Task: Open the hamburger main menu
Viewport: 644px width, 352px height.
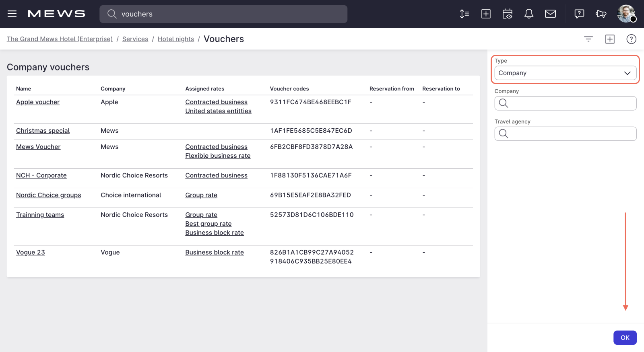Action: (12, 14)
